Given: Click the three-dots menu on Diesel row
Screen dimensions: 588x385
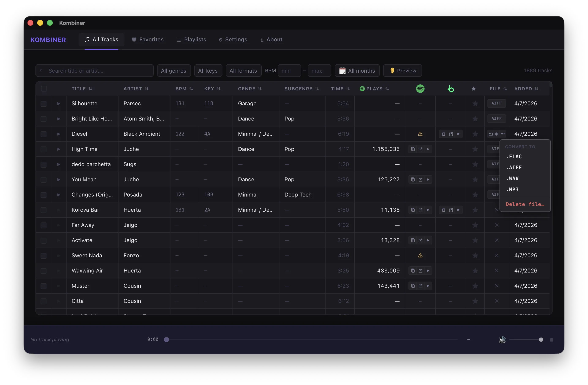Looking at the screenshot, I should (502, 134).
